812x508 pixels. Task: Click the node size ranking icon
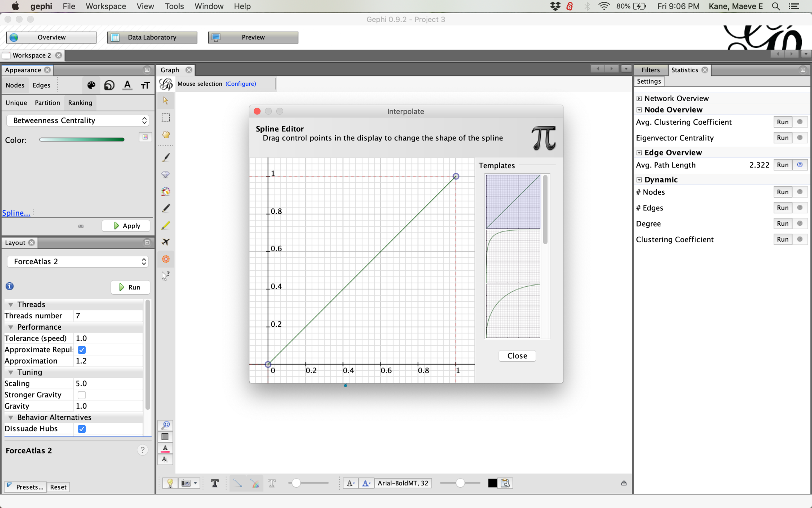coord(109,85)
